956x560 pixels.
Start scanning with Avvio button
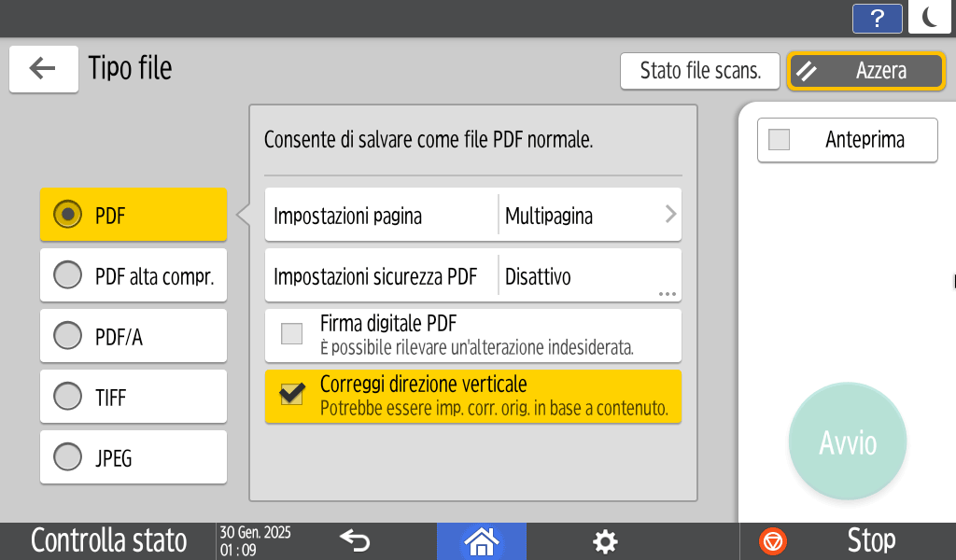(848, 441)
